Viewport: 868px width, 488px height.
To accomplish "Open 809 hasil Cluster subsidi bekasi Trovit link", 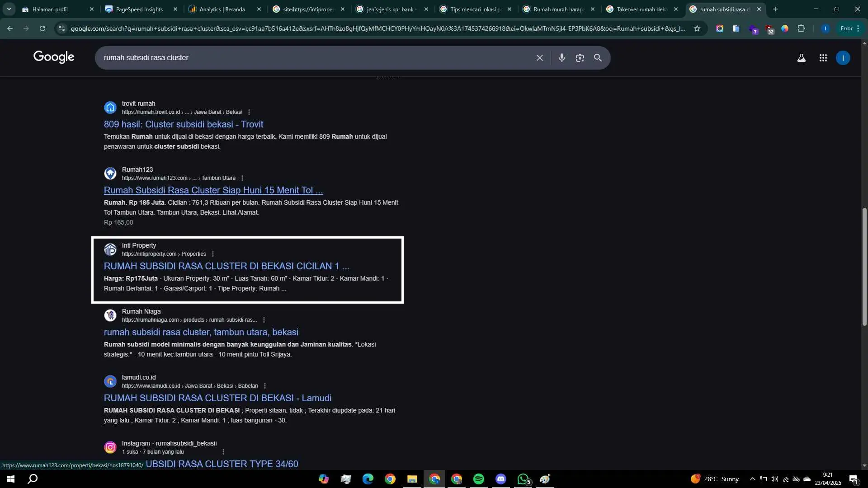I will (184, 124).
